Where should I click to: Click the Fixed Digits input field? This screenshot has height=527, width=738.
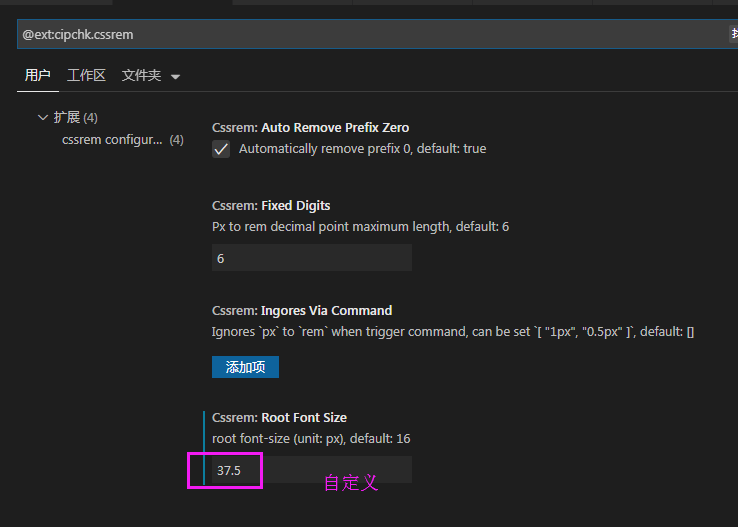(311, 258)
